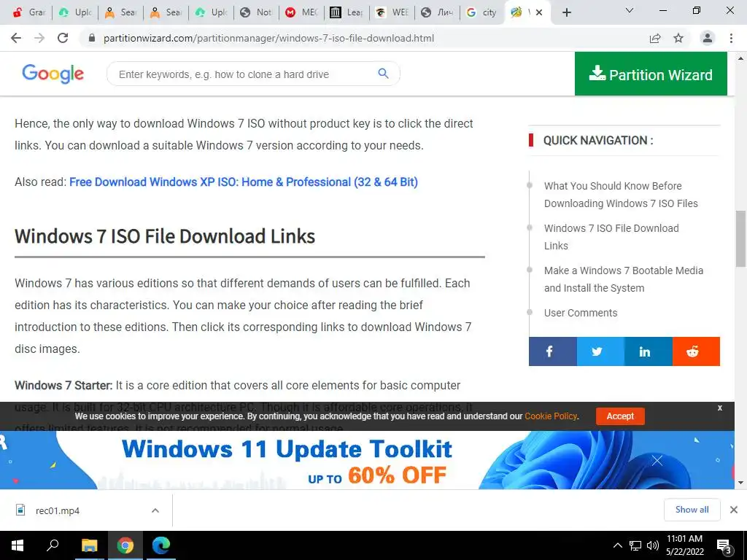Click the address bar URL
Screen dimensions: 747x560
pyautogui.click(x=268, y=38)
